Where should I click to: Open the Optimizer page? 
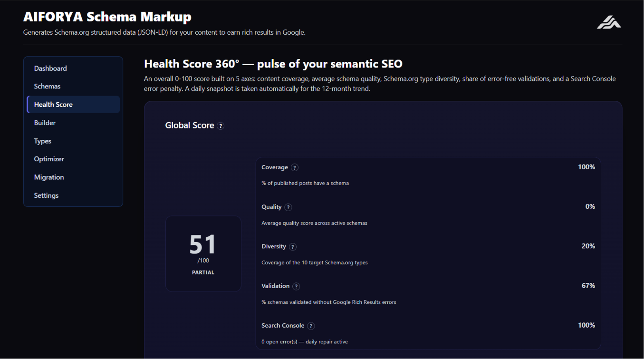click(x=73, y=159)
